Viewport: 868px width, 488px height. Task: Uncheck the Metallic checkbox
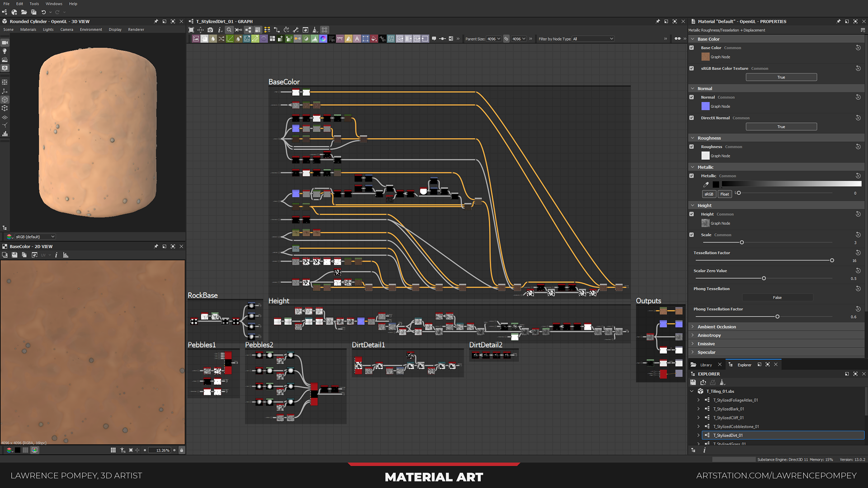[x=692, y=176]
